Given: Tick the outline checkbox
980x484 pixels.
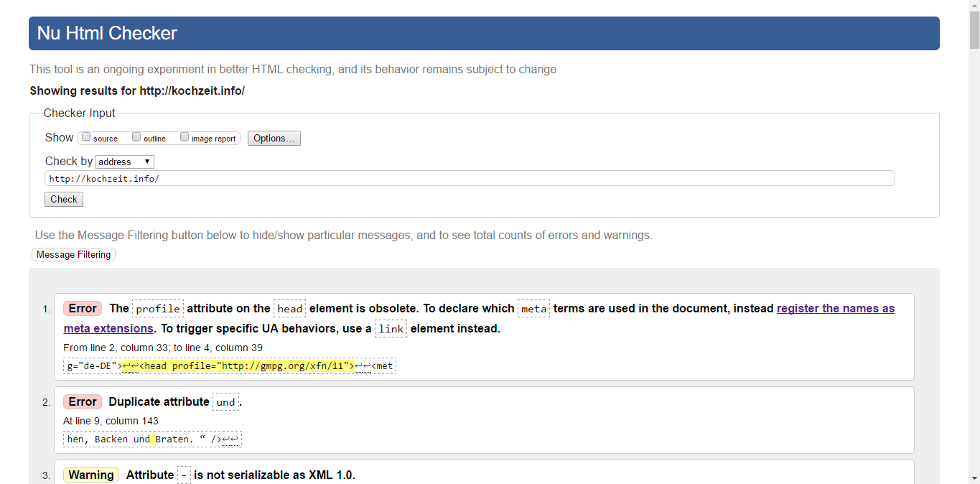Looking at the screenshot, I should point(136,137).
